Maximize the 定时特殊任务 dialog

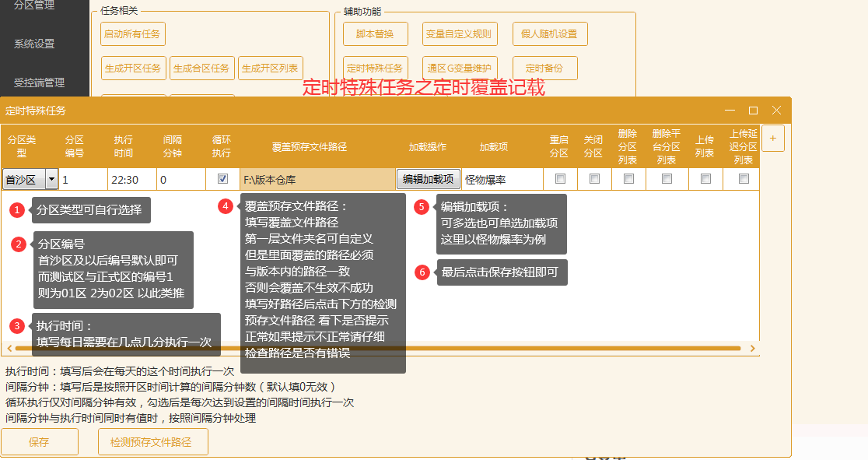pyautogui.click(x=753, y=111)
